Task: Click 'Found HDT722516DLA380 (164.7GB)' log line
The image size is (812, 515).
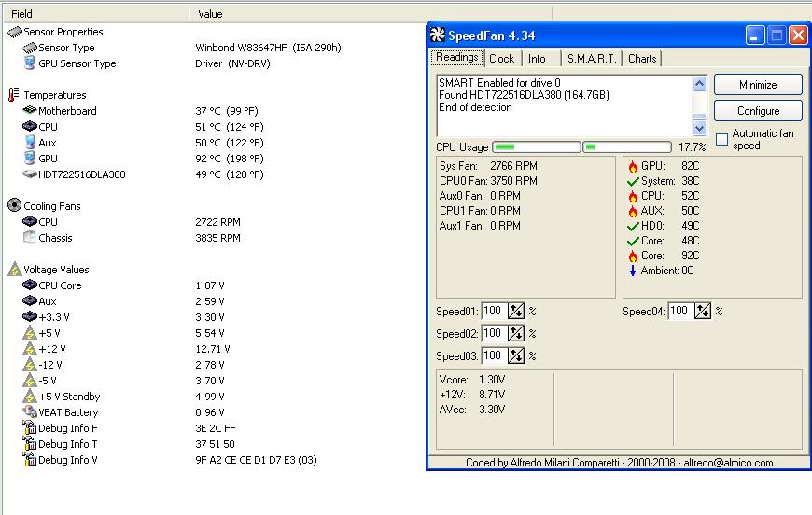Action: [x=524, y=95]
